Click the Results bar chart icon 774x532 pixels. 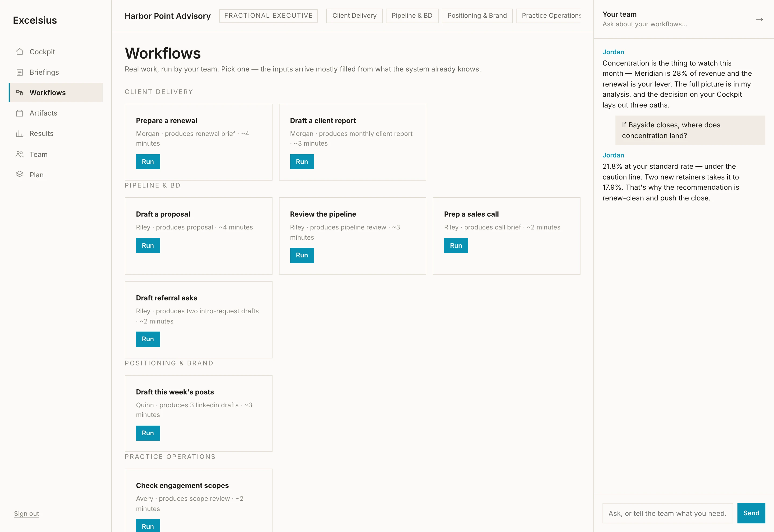point(20,134)
